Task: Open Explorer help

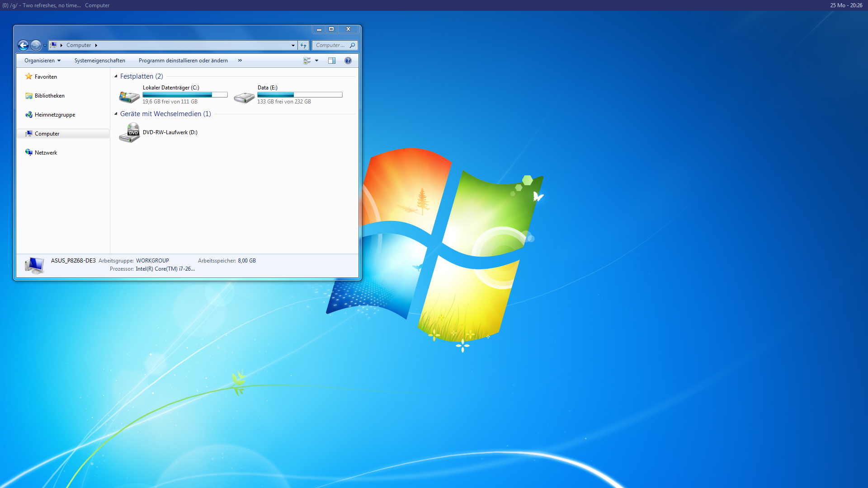Action: 348,61
